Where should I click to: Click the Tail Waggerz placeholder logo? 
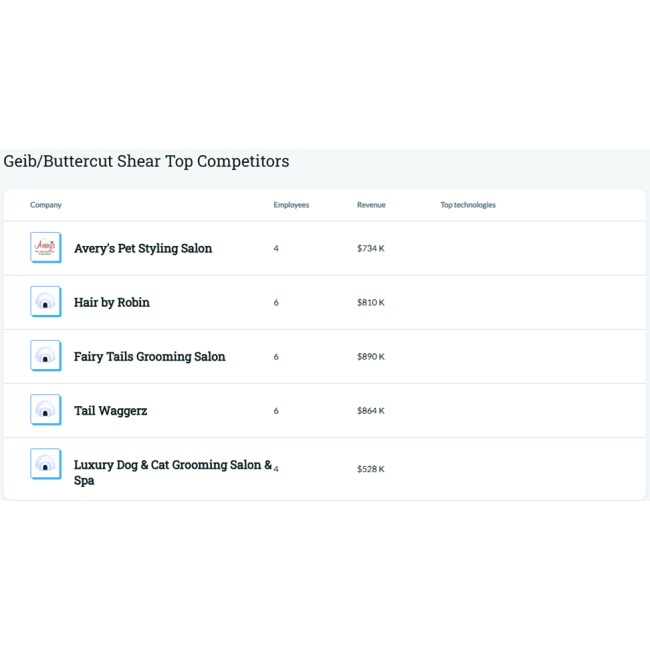(x=45, y=410)
